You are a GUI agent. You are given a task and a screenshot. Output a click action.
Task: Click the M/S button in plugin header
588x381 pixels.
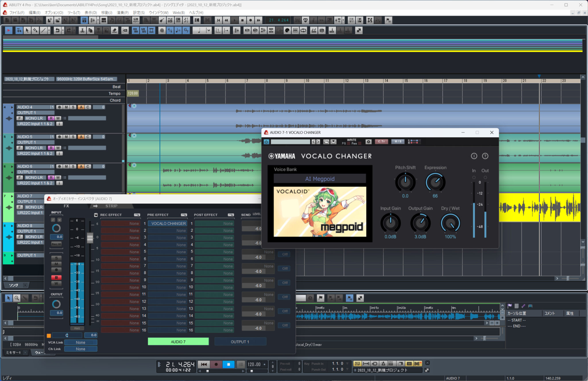[x=397, y=142]
